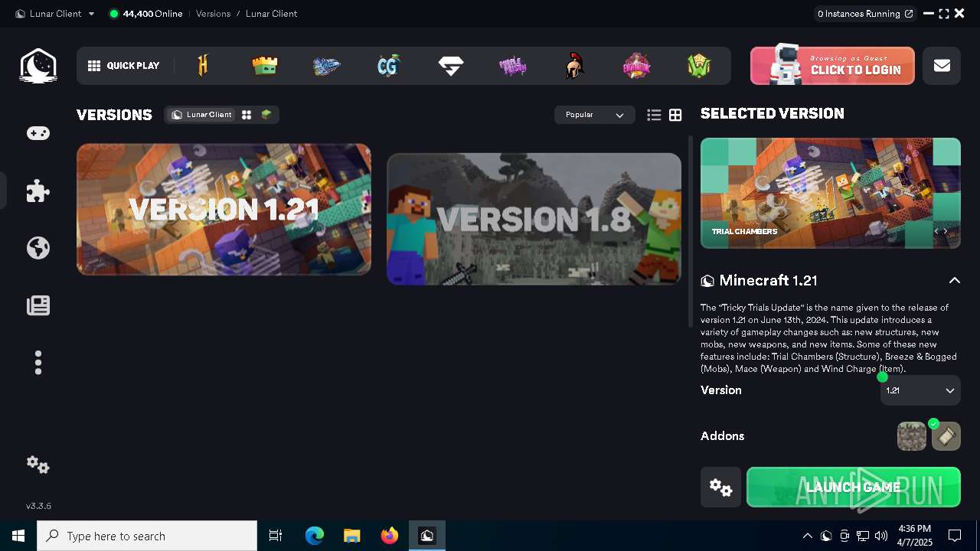
Task: Launch Microsoft Edge from taskbar
Action: pos(315,536)
